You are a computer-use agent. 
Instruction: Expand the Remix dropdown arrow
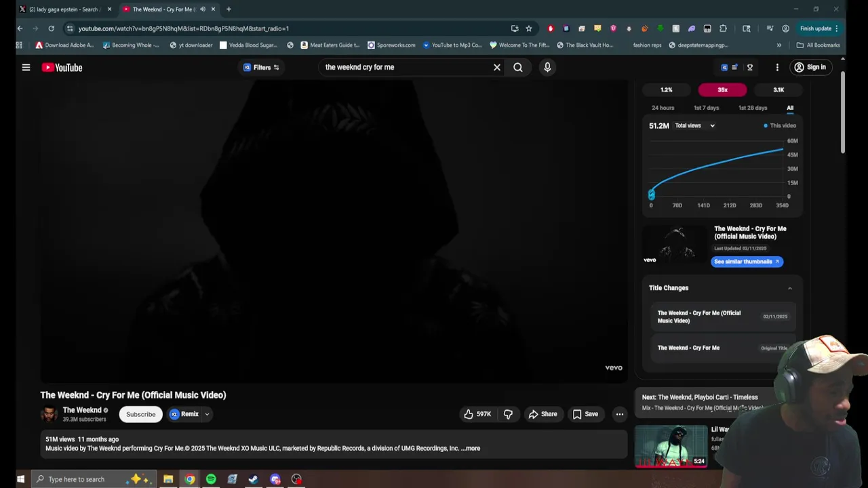click(x=207, y=414)
